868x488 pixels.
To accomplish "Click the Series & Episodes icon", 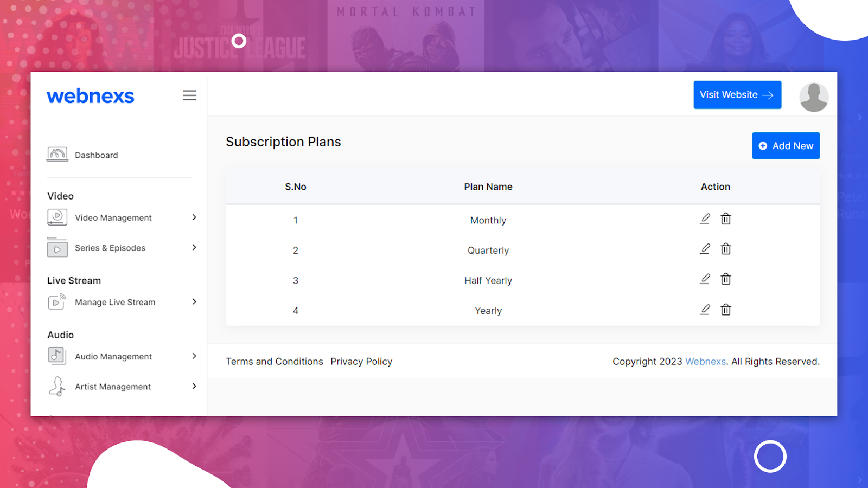I will point(58,248).
